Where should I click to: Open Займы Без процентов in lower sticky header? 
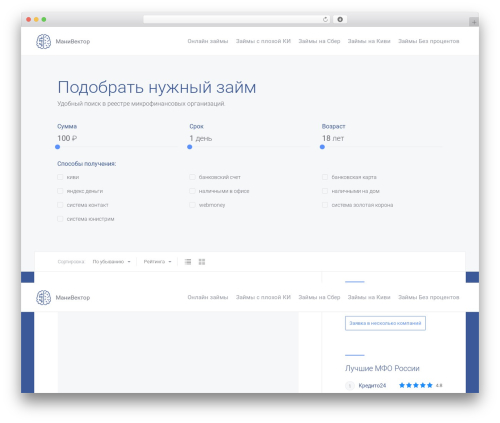tap(429, 297)
